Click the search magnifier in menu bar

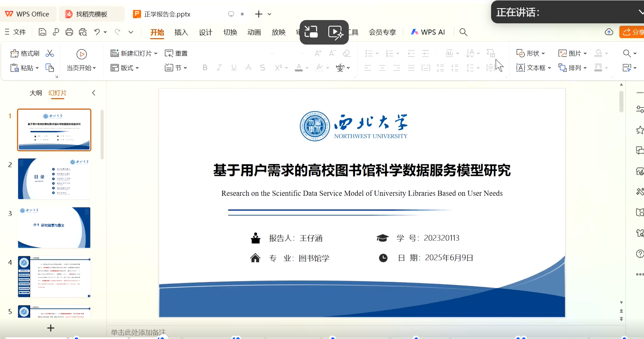pyautogui.click(x=463, y=32)
